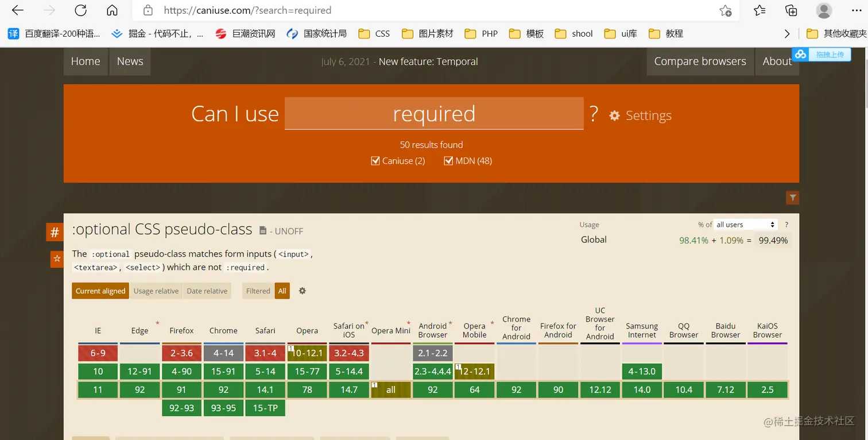Open the New feature: Temporal link
Viewport: 868px width, 440px height.
click(428, 61)
